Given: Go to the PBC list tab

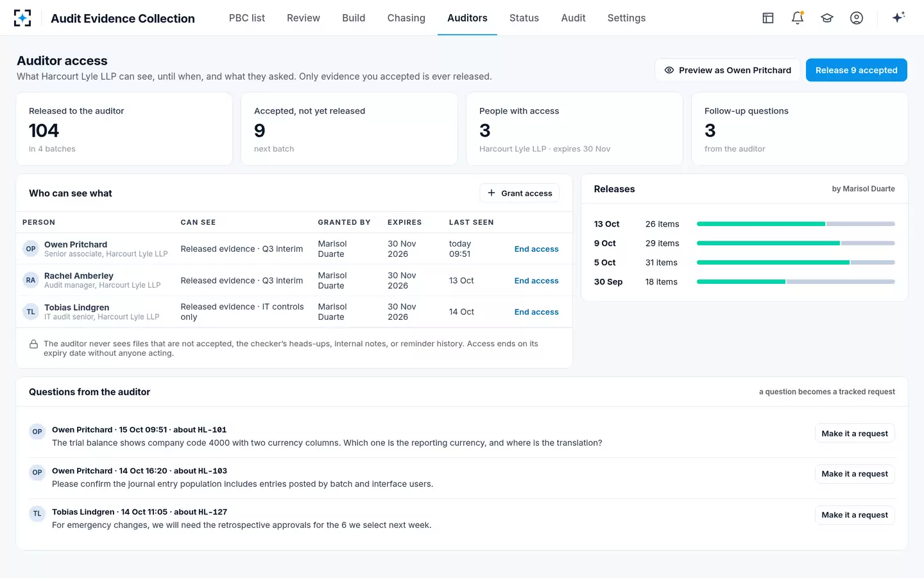Looking at the screenshot, I should [x=247, y=18].
